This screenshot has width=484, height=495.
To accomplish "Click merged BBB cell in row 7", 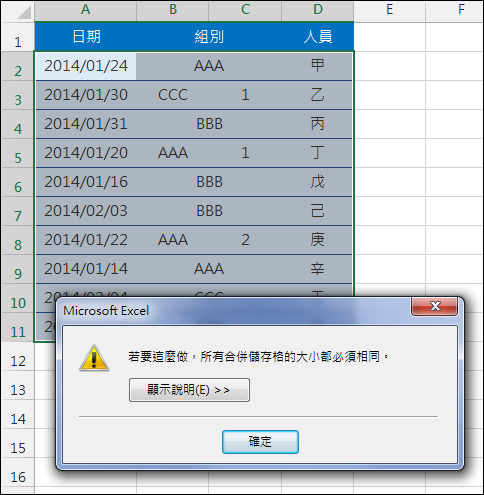I will [209, 211].
